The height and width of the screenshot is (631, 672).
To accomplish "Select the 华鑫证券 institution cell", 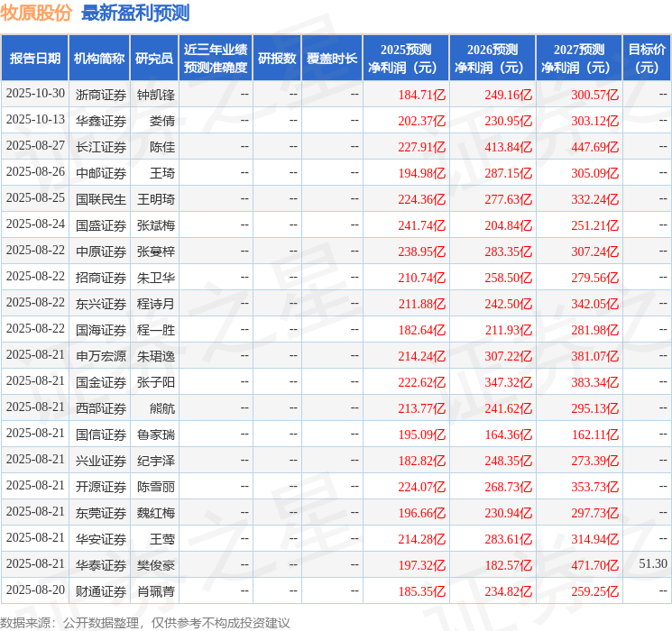I will point(101,121).
